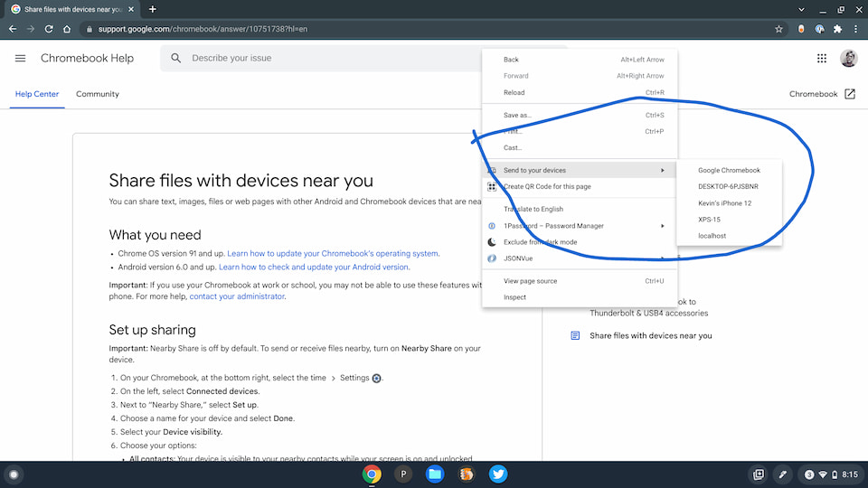Open 'Share files with devices near you' sidebar link
This screenshot has height=488, width=868.
coord(650,336)
